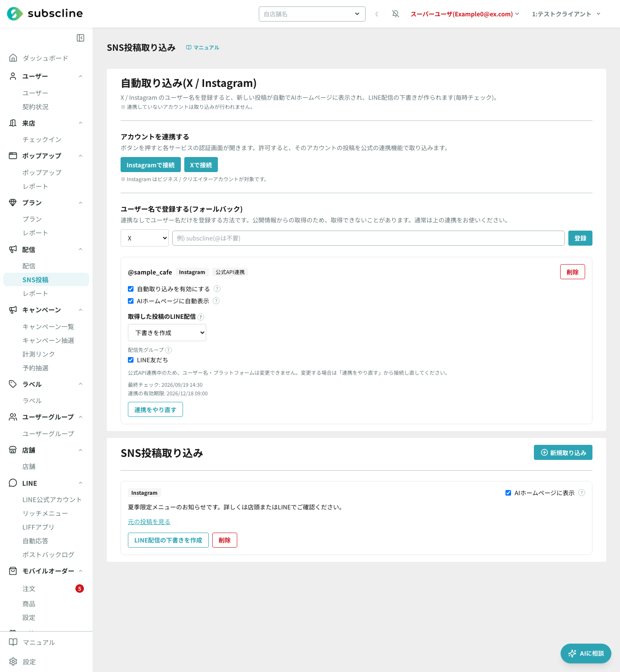Click the help icon beside AIホームページに自動表示
Screen dimensions: 620x672
(x=216, y=301)
